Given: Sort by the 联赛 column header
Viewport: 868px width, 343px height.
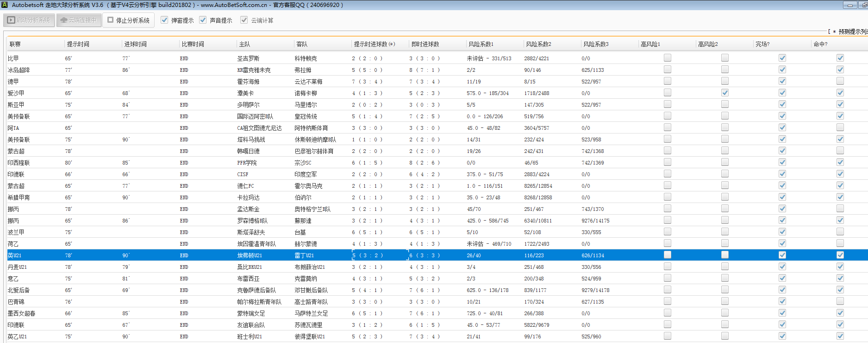Looking at the screenshot, I should 15,44.
